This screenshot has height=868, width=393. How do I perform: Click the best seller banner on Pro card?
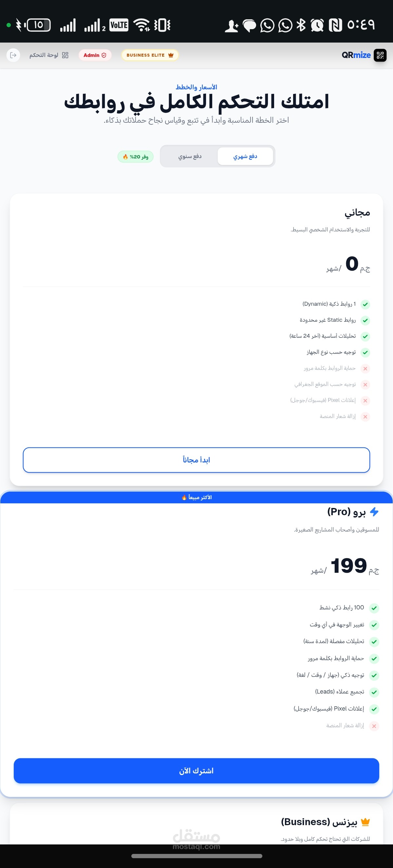pyautogui.click(x=196, y=497)
